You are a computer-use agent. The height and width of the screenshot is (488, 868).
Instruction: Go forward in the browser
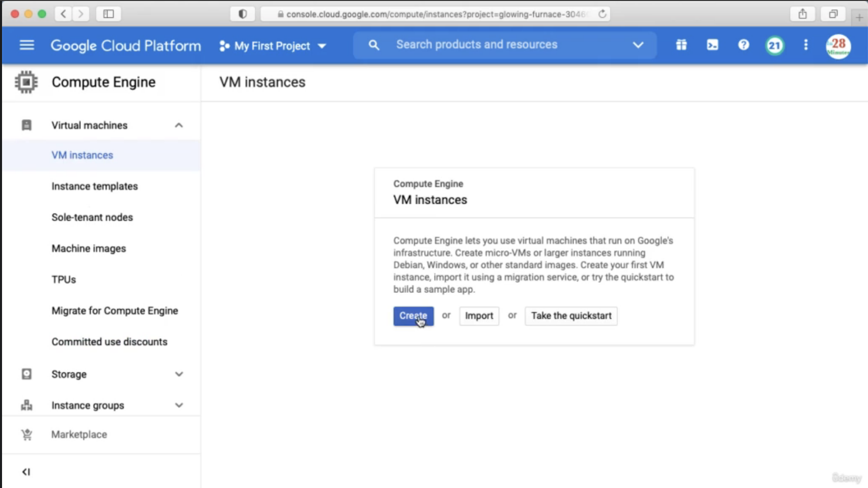pos(80,14)
